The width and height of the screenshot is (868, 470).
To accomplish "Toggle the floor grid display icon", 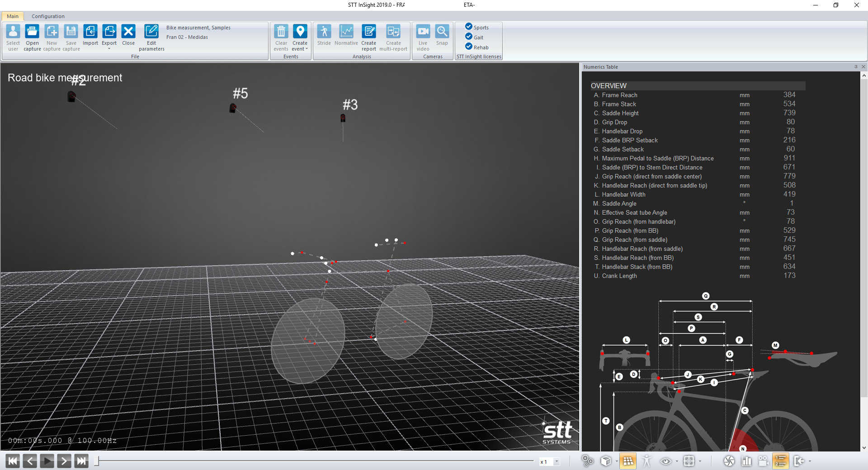I will pyautogui.click(x=627, y=461).
